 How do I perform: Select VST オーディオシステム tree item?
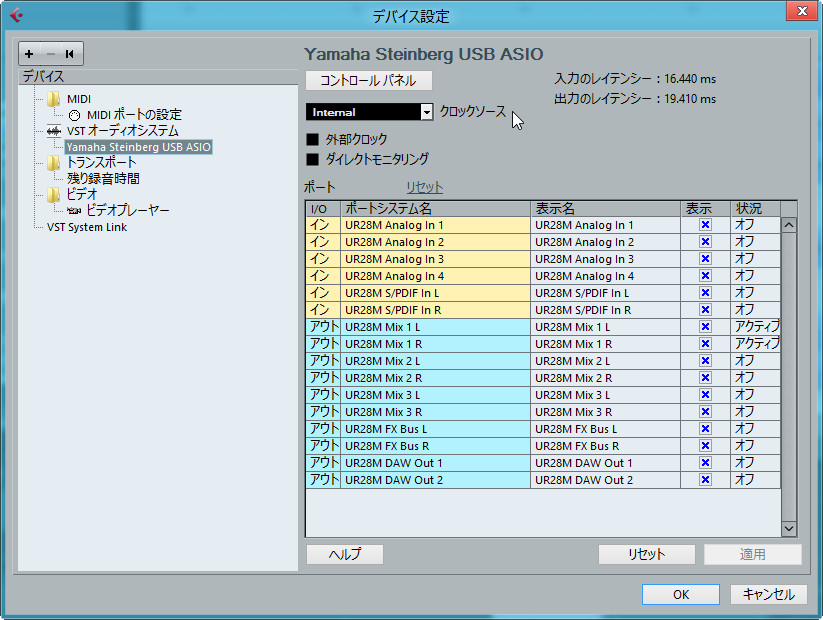123,131
